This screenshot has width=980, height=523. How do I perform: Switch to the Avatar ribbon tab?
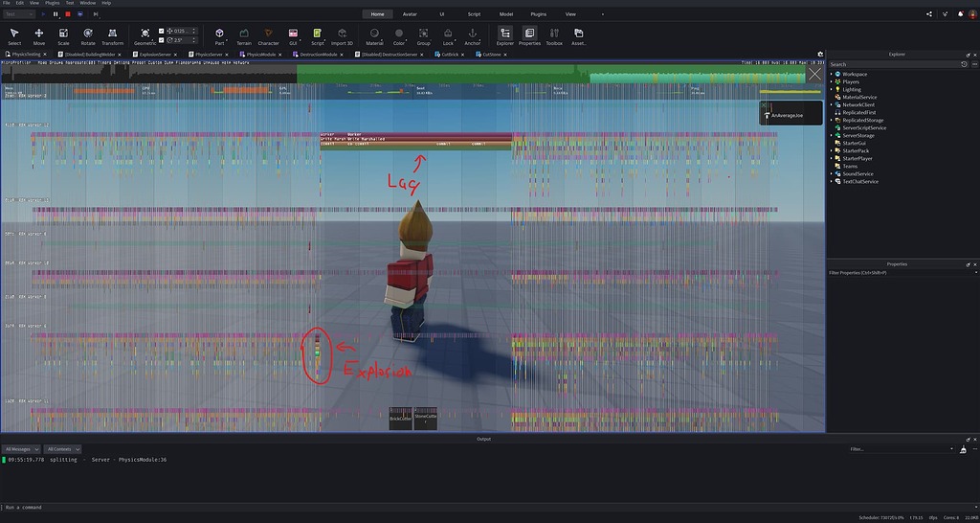410,14
